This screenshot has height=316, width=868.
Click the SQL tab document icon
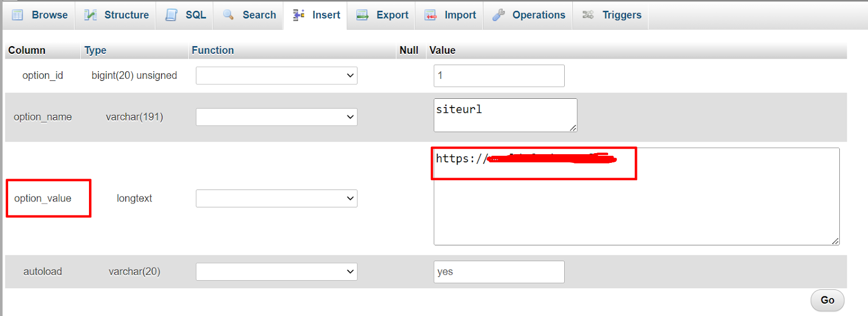pos(171,15)
